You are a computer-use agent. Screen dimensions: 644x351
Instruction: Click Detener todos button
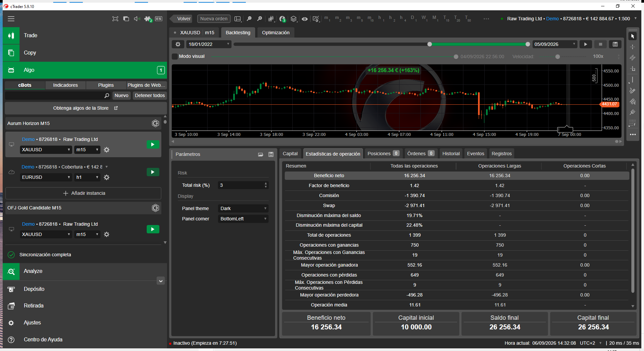(150, 96)
